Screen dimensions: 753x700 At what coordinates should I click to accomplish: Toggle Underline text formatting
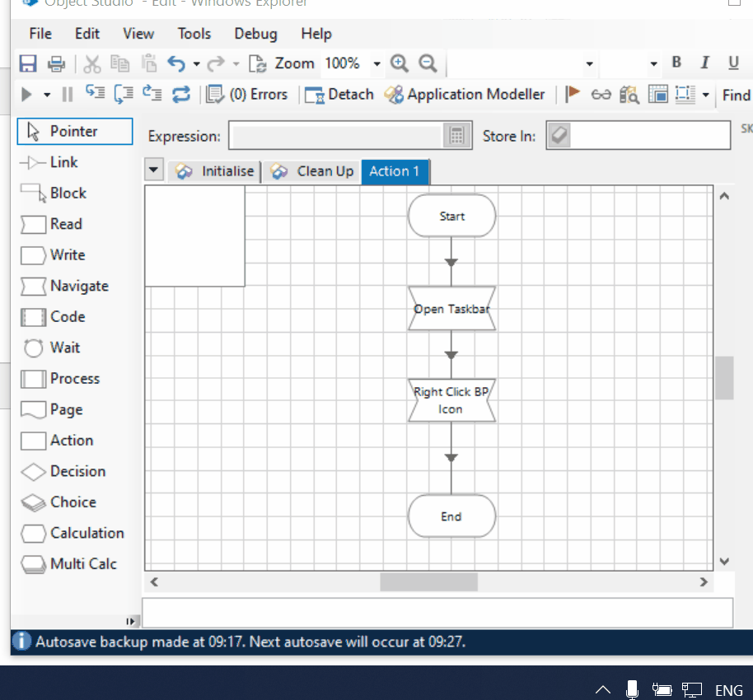pos(733,63)
